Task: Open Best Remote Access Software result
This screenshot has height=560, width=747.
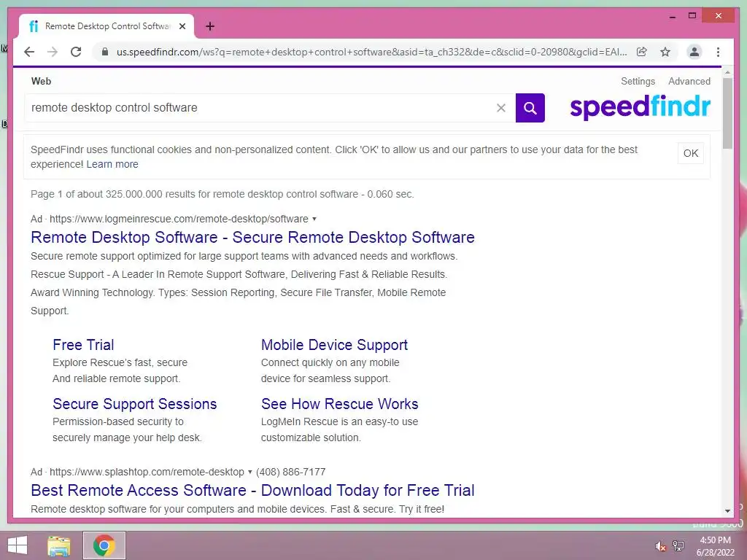Action: click(x=252, y=490)
